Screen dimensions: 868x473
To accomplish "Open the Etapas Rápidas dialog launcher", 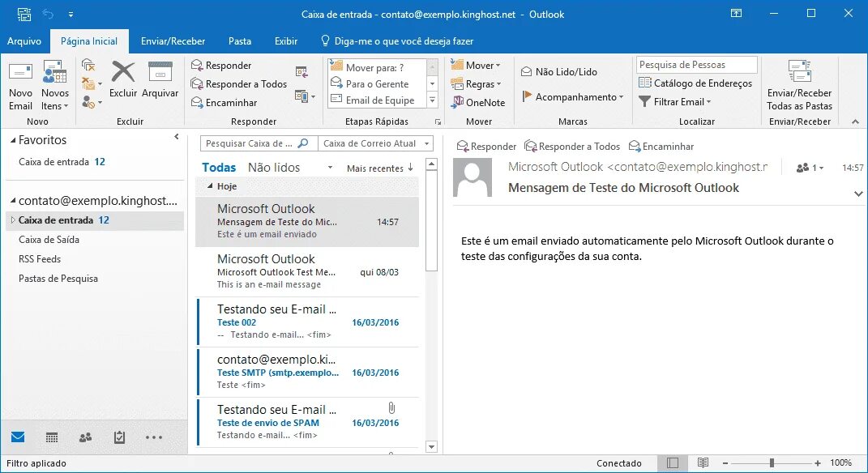I will click(438, 121).
